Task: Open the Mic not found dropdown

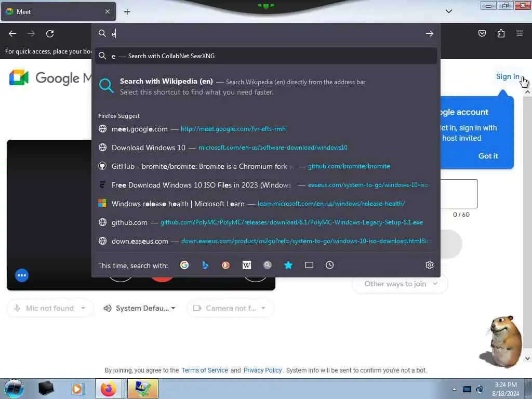Action: [50, 308]
